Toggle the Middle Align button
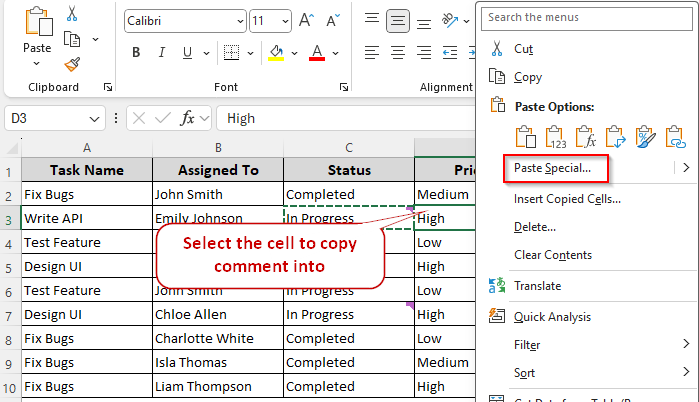 398,21
